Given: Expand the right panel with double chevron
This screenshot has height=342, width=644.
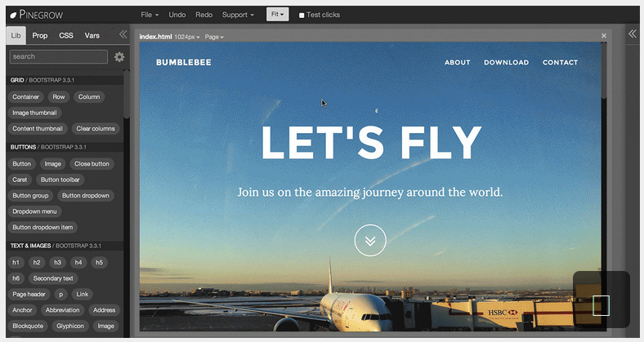Looking at the screenshot, I should coord(632,33).
